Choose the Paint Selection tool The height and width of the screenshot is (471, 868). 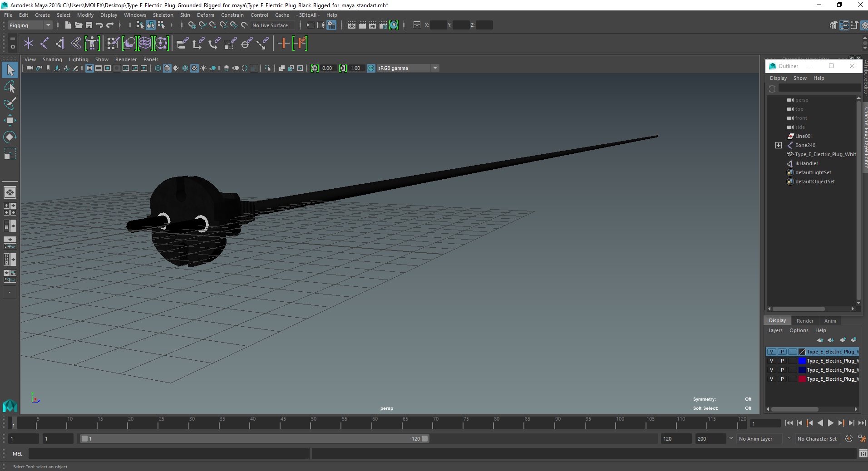[10, 103]
